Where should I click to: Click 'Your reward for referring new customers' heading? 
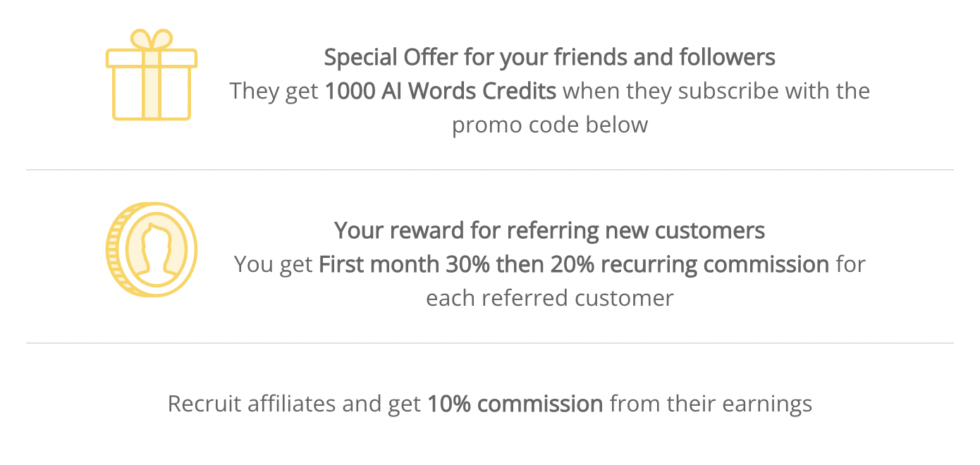tap(550, 230)
